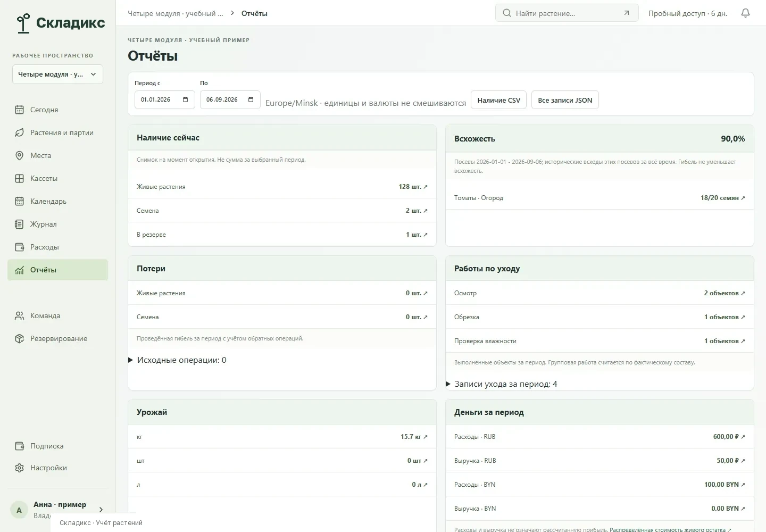Viewport: 766px width, 532px height.
Task: Click the Складикс logo icon
Action: click(23, 23)
